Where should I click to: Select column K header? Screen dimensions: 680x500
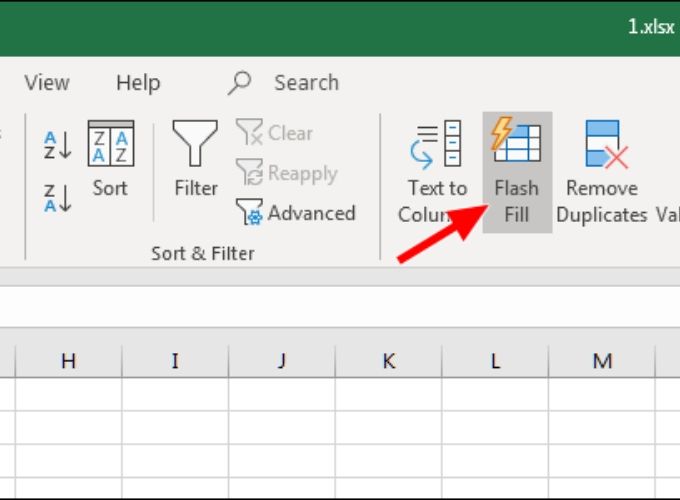388,361
